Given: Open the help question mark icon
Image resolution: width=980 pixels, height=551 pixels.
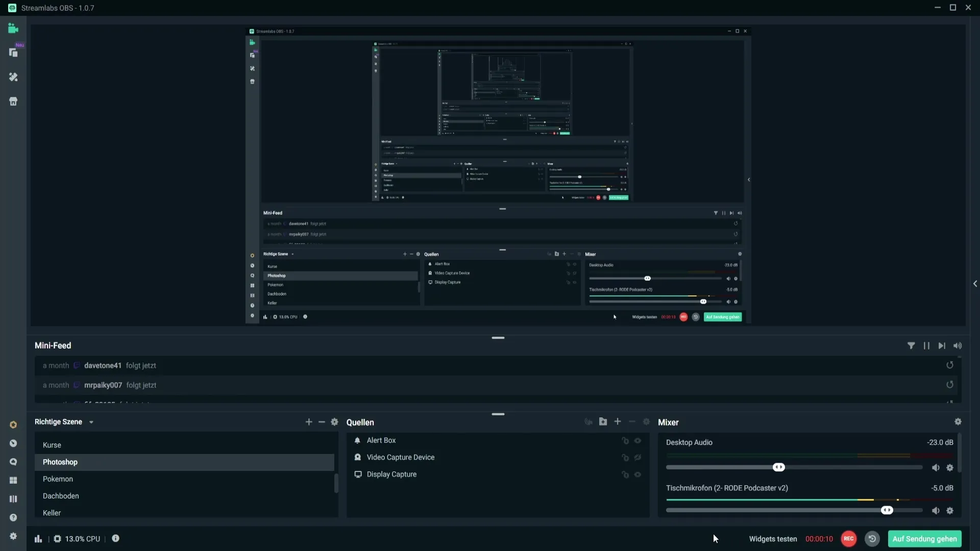Looking at the screenshot, I should pyautogui.click(x=13, y=517).
